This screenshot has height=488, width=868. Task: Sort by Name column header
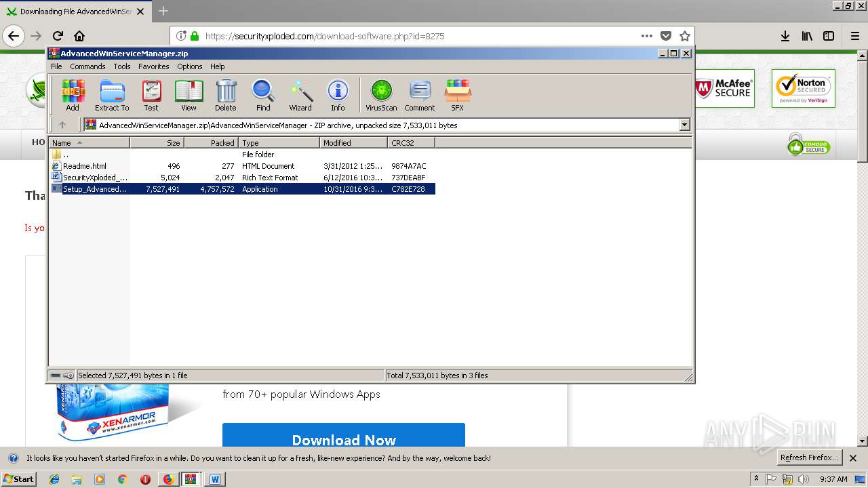(x=89, y=142)
